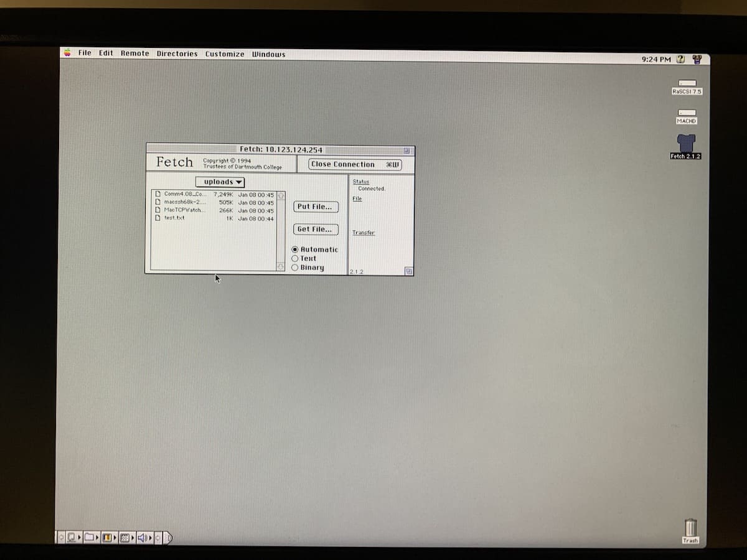Click the Jan 08 00:44 date entry
Viewport: 747px width, 560px height.
pyautogui.click(x=256, y=218)
